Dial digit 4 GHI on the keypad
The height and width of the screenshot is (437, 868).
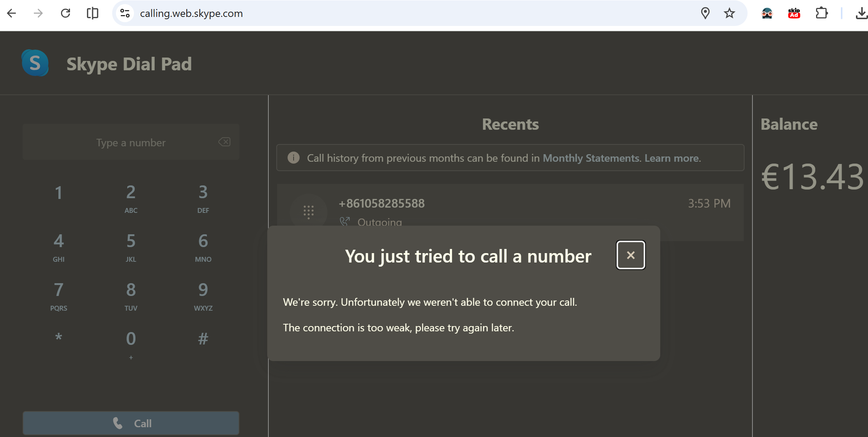59,247
